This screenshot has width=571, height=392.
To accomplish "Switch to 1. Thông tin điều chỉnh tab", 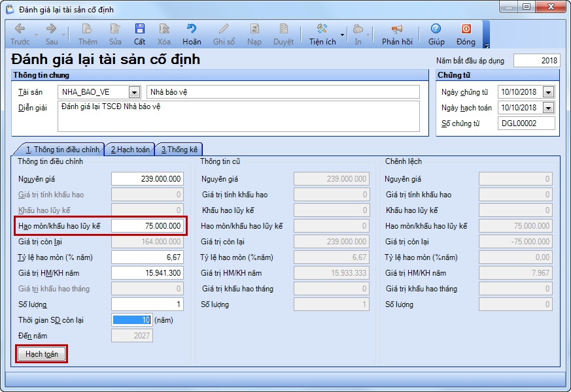I will click(x=62, y=150).
